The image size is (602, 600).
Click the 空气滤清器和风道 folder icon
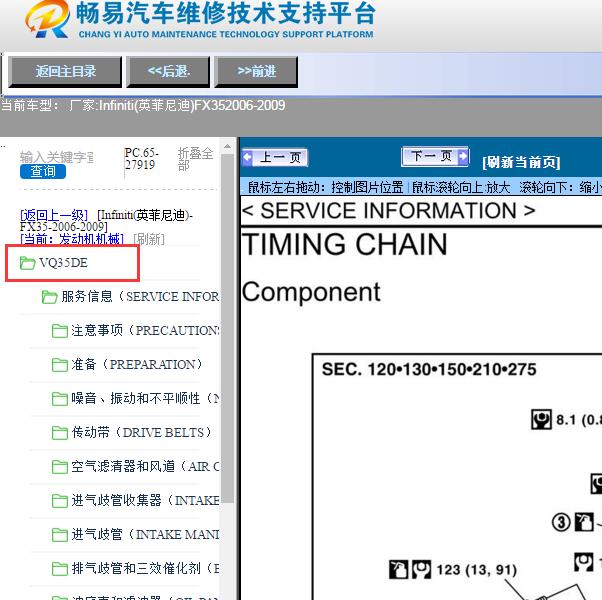[60, 467]
